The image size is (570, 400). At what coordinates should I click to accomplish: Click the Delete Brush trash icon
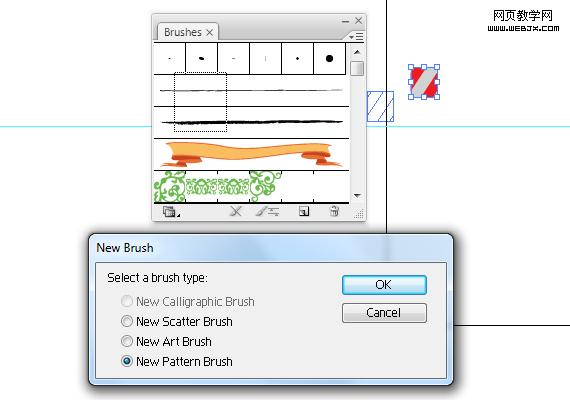point(334,211)
